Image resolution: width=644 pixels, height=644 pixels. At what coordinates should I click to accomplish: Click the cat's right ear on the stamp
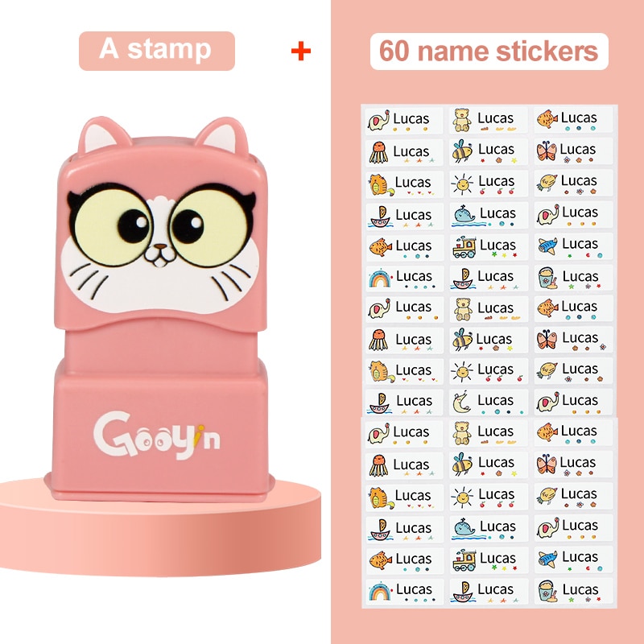(x=222, y=134)
